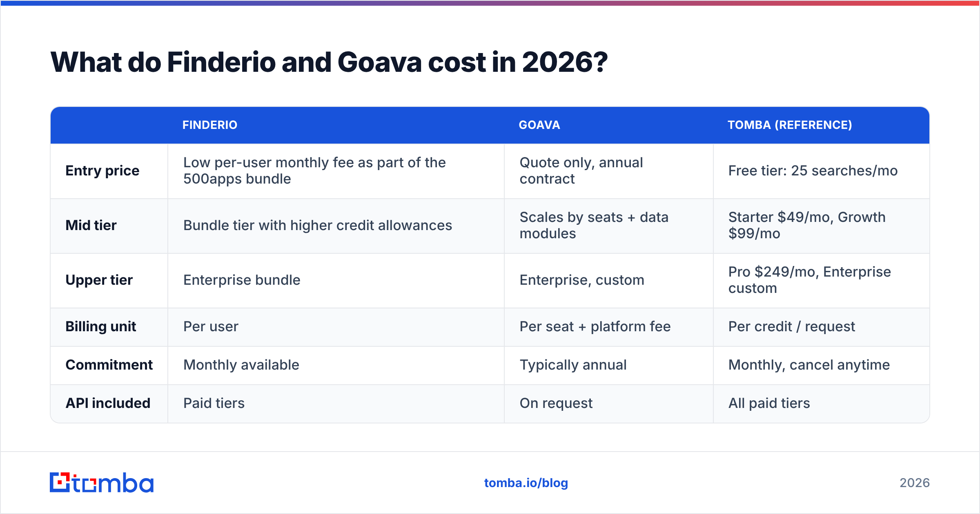Viewport: 980px width, 514px height.
Task: Click 'Starter $49/mo, Growth $99/mo'
Action: pos(807,225)
